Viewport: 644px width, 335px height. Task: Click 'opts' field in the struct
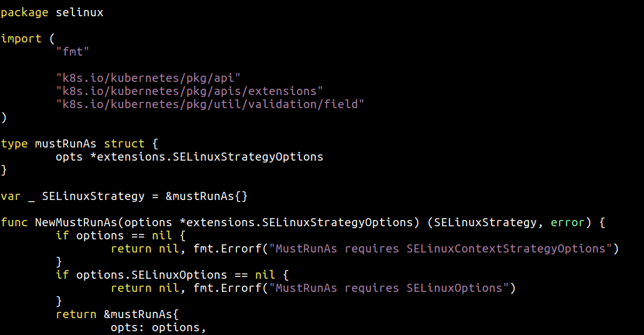(69, 157)
